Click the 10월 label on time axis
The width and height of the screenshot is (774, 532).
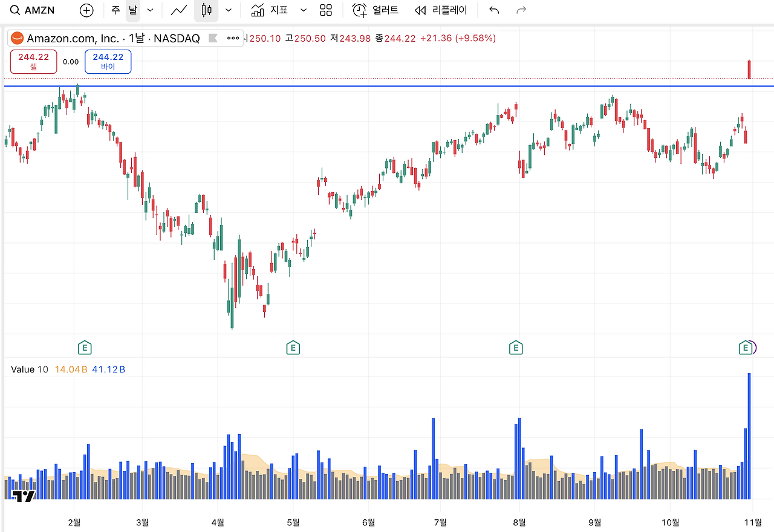click(670, 522)
